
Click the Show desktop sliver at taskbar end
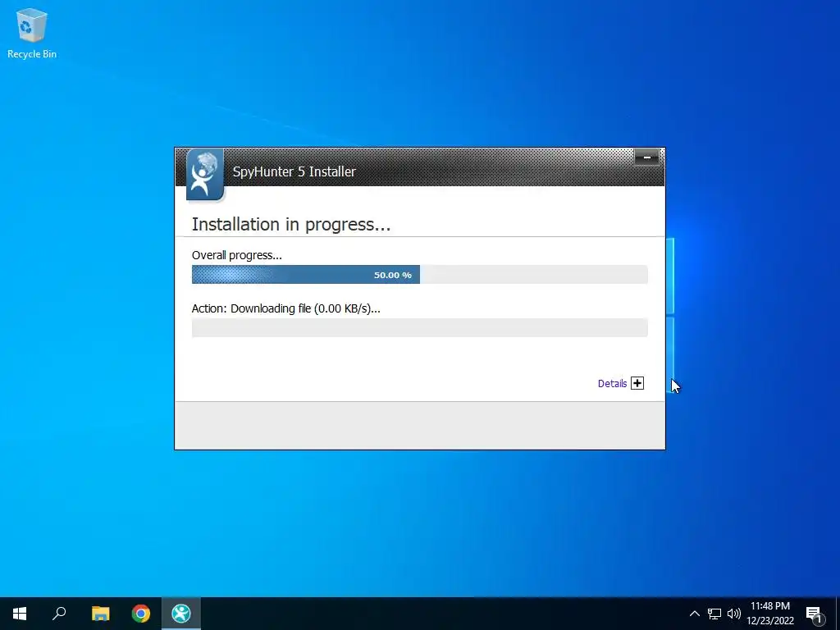pos(838,614)
